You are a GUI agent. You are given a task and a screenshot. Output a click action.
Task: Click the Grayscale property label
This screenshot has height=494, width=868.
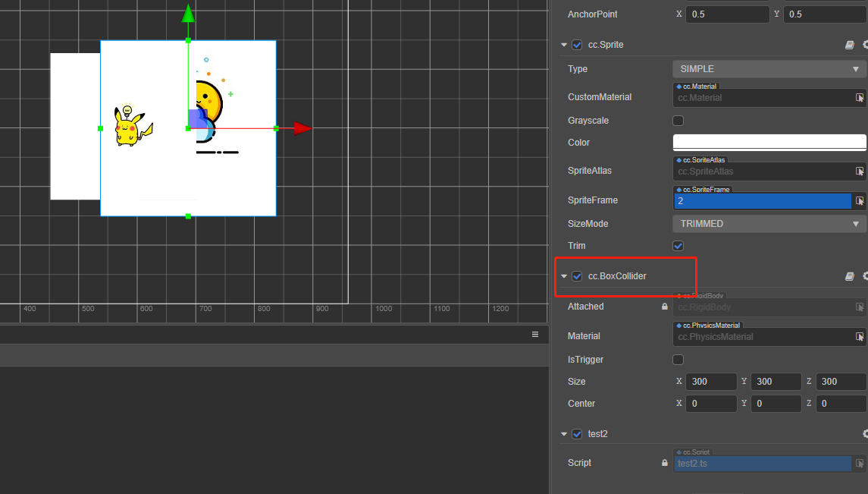pyautogui.click(x=588, y=121)
